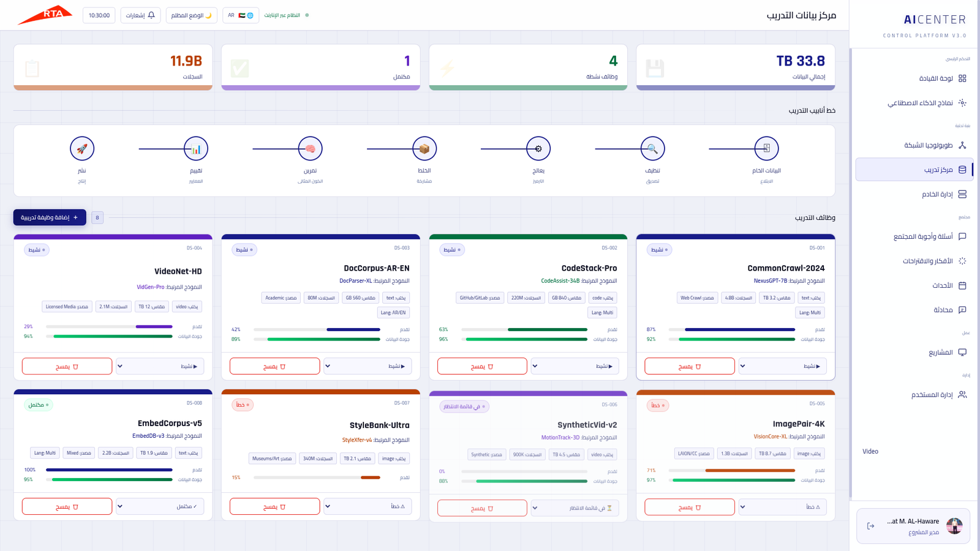The image size is (980, 551).
Task: Click the system online (النظام عبر الإنترنت) status text
Action: click(282, 15)
